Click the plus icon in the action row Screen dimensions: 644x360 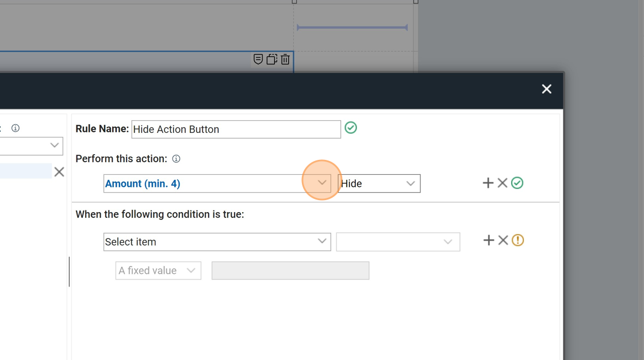click(488, 183)
